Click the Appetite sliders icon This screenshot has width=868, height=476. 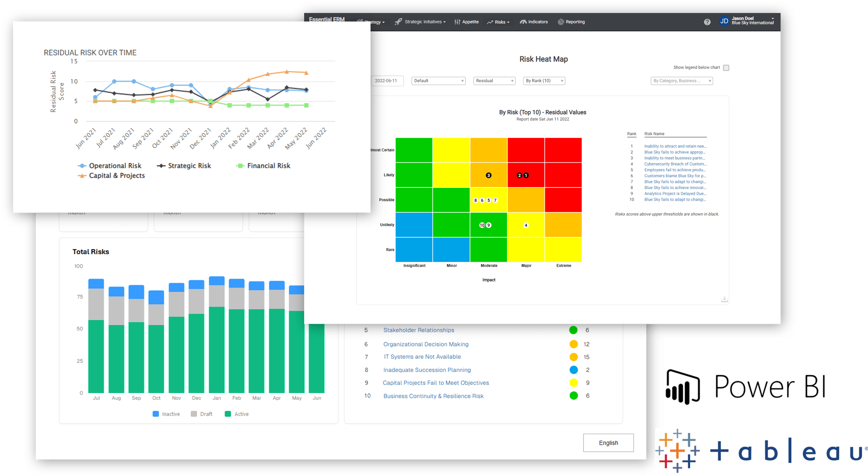457,22
